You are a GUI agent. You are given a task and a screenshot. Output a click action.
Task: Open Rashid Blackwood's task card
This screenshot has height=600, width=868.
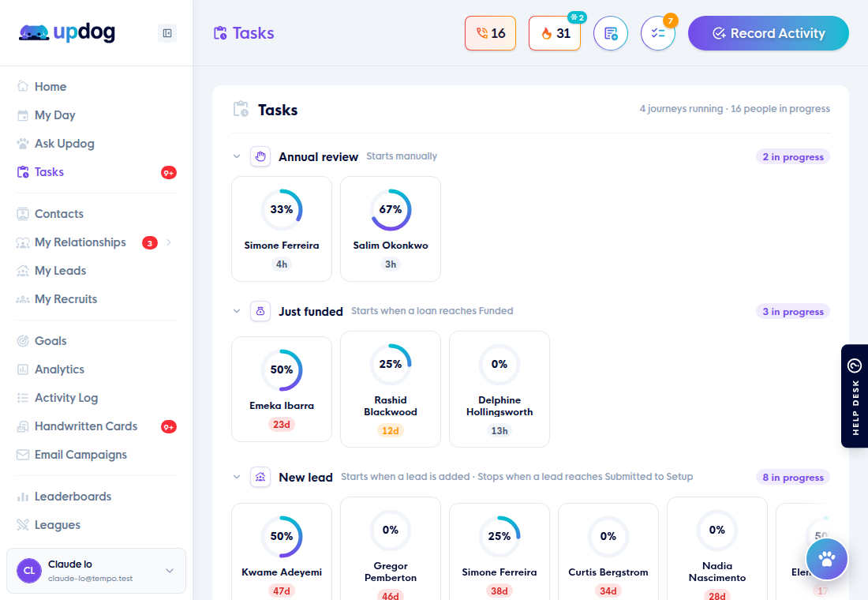pyautogui.click(x=391, y=389)
